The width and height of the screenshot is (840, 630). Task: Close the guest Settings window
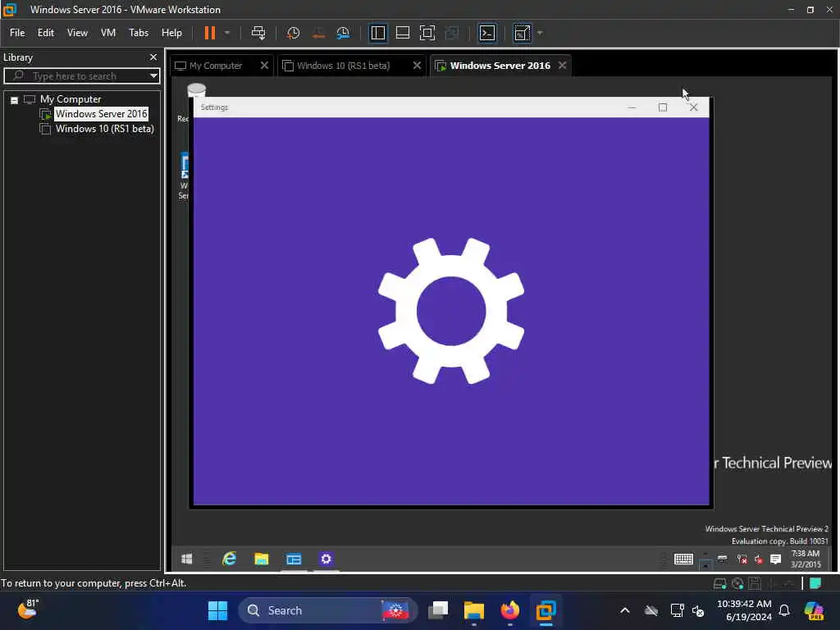(x=694, y=107)
